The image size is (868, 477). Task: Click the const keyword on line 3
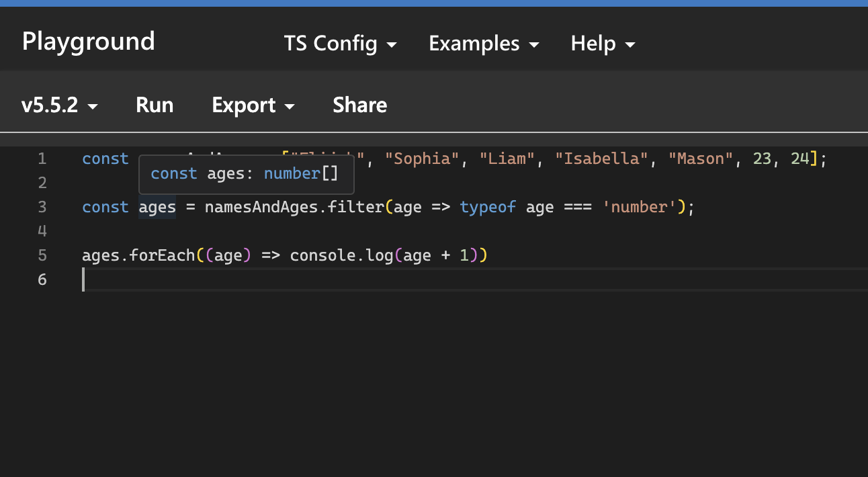click(105, 207)
